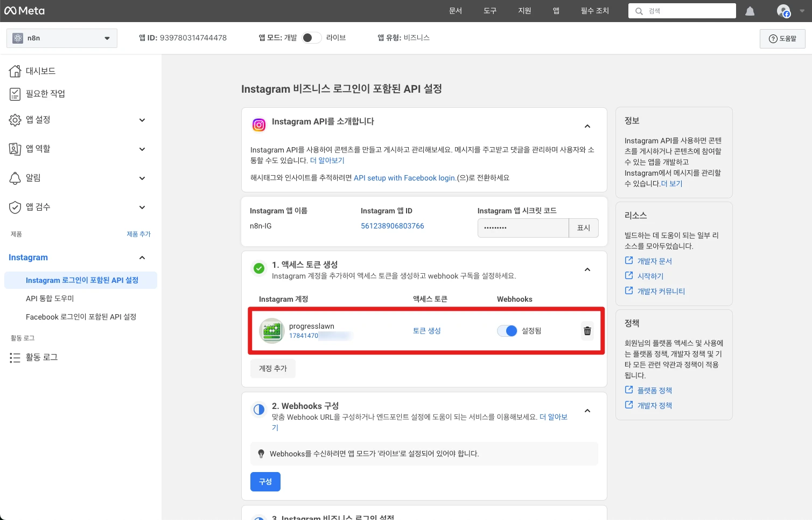
Task: Click Instagram app ID 561238906803766
Action: tap(393, 226)
